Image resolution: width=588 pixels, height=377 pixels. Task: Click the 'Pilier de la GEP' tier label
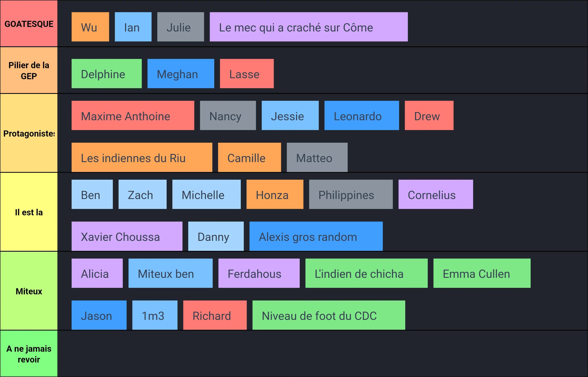29,70
